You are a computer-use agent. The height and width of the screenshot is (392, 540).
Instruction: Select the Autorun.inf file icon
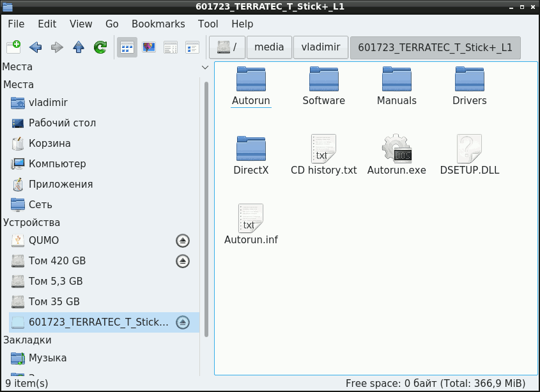click(251, 218)
